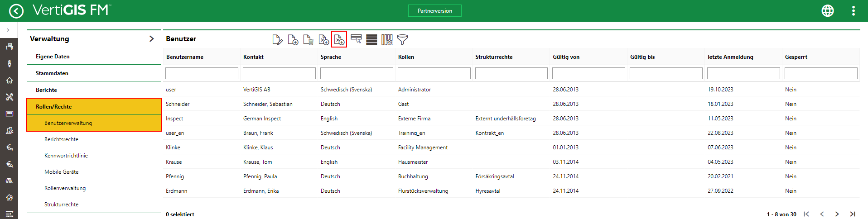
Task: Open Mobile Geräte submenu item
Action: 61,172
